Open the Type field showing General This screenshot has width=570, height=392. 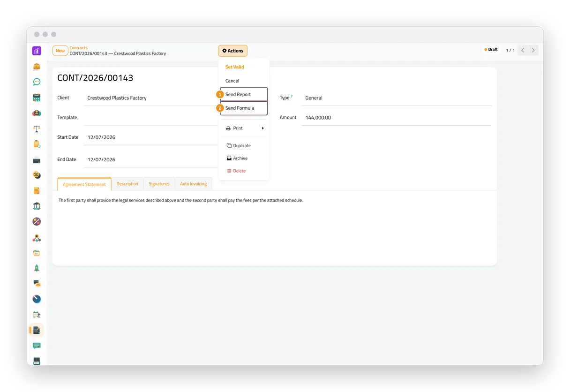(x=397, y=98)
